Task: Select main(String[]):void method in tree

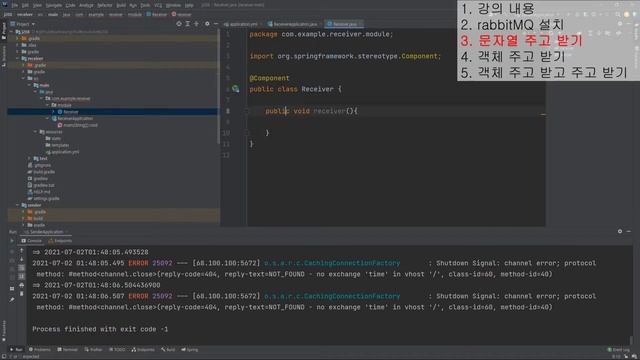Action: [78, 125]
